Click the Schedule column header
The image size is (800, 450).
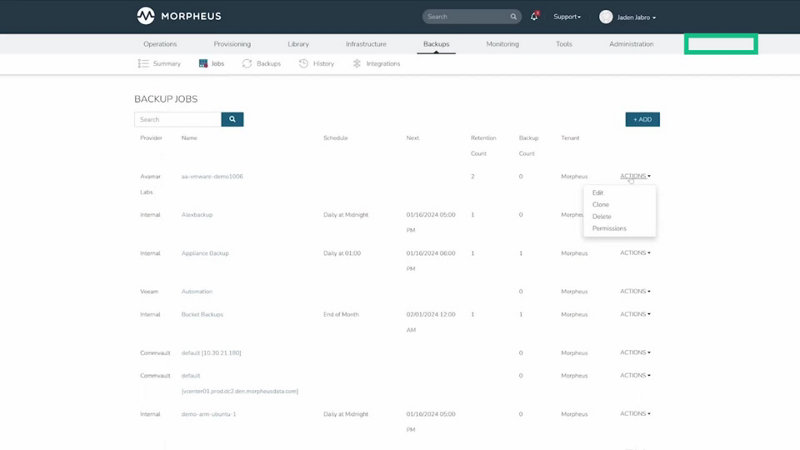pyautogui.click(x=335, y=138)
